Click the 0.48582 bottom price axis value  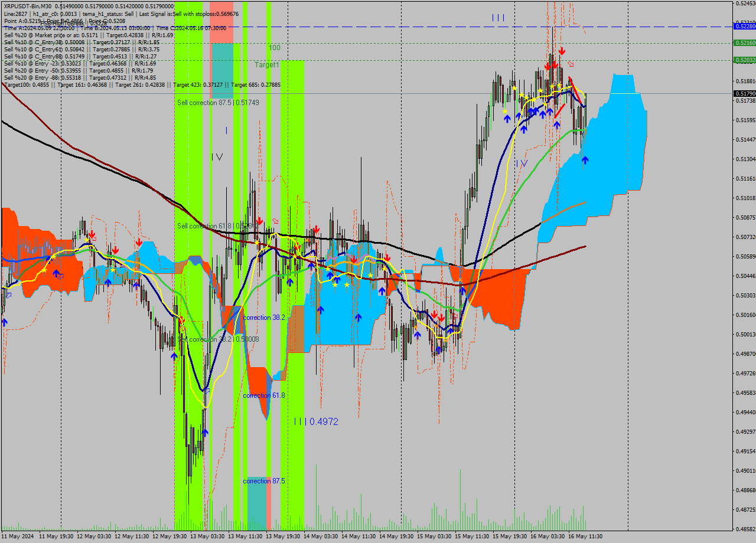tap(745, 529)
